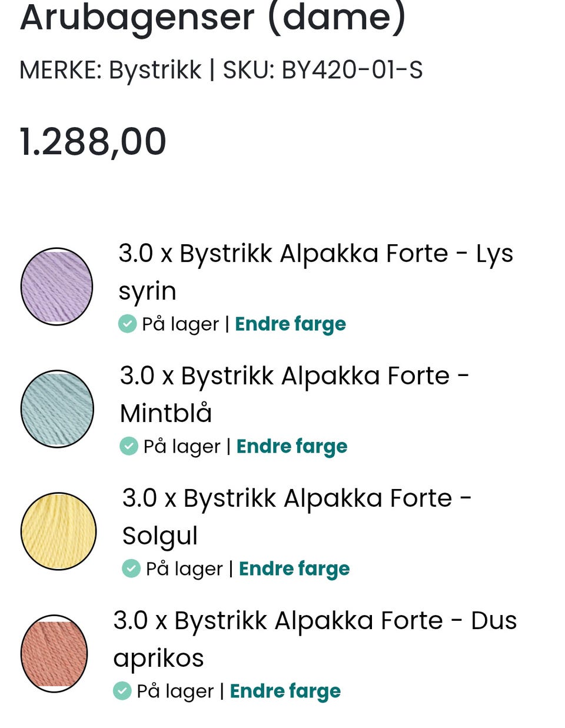Tap the green stock checkmark beside Solgul
The height and width of the screenshot is (728, 565).
[131, 569]
